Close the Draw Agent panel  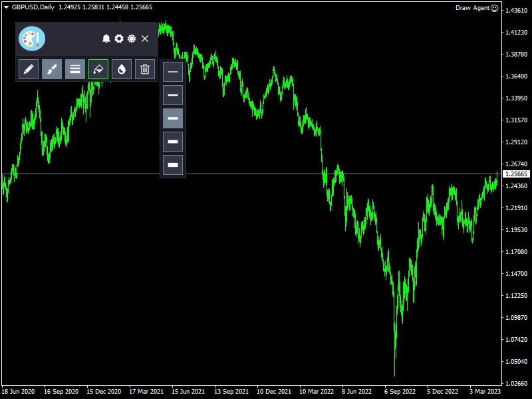145,39
